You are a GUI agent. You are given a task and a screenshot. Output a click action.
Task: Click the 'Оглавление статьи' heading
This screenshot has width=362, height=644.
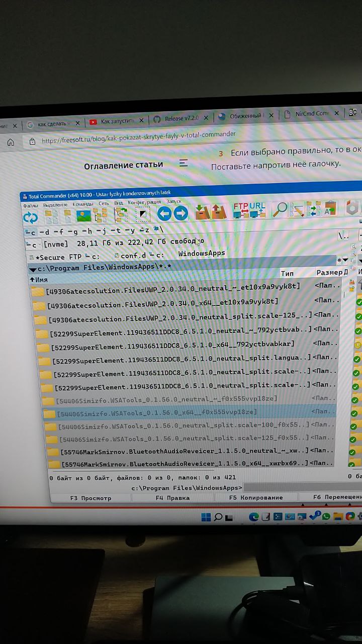click(x=124, y=166)
